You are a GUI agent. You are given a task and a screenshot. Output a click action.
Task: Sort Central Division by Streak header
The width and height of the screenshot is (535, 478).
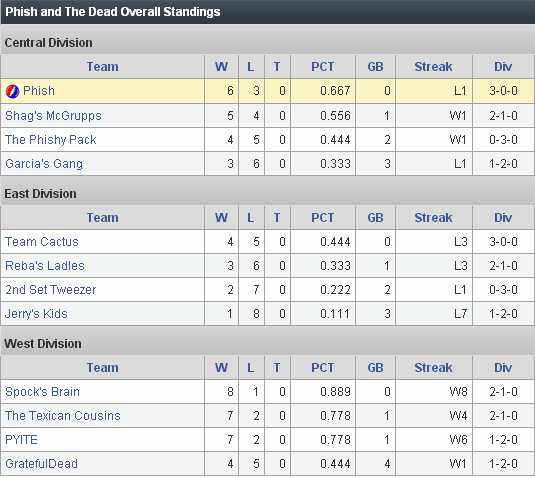pos(433,67)
